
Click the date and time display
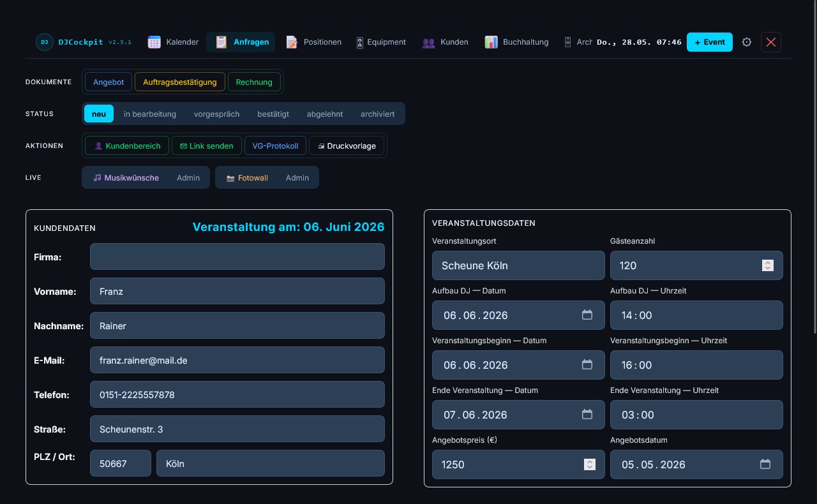(639, 42)
